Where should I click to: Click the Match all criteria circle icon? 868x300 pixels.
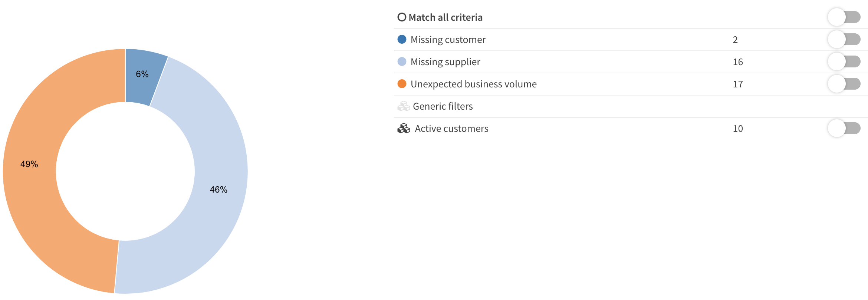402,17
